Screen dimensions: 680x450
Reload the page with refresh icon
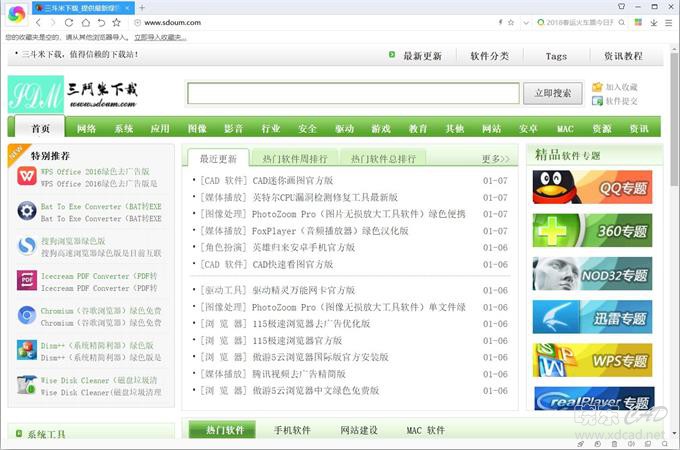tap(69, 23)
